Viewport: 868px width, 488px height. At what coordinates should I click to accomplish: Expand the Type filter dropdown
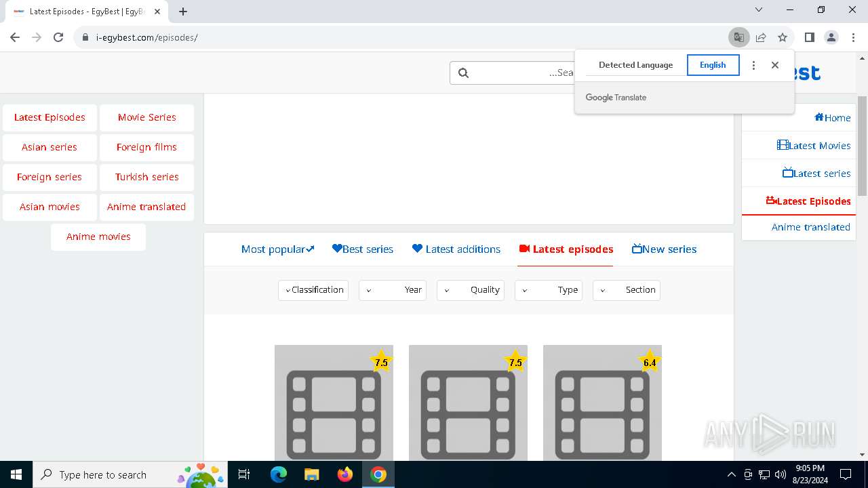(x=549, y=290)
